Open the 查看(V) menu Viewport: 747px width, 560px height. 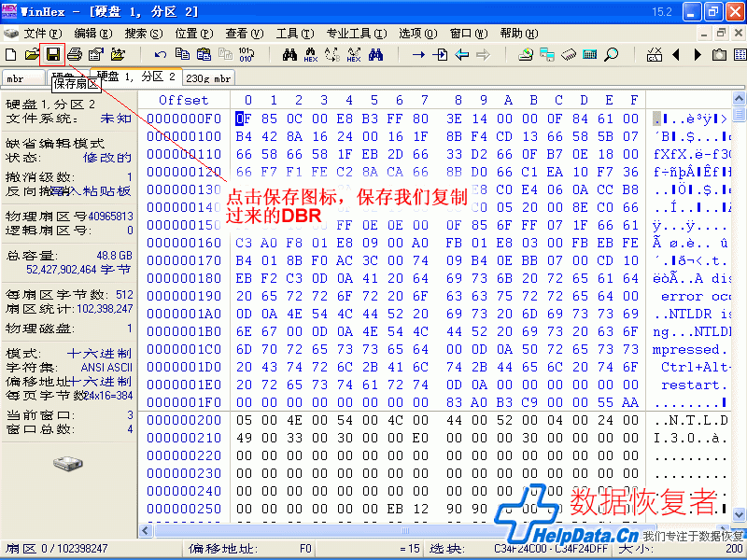[x=245, y=34]
